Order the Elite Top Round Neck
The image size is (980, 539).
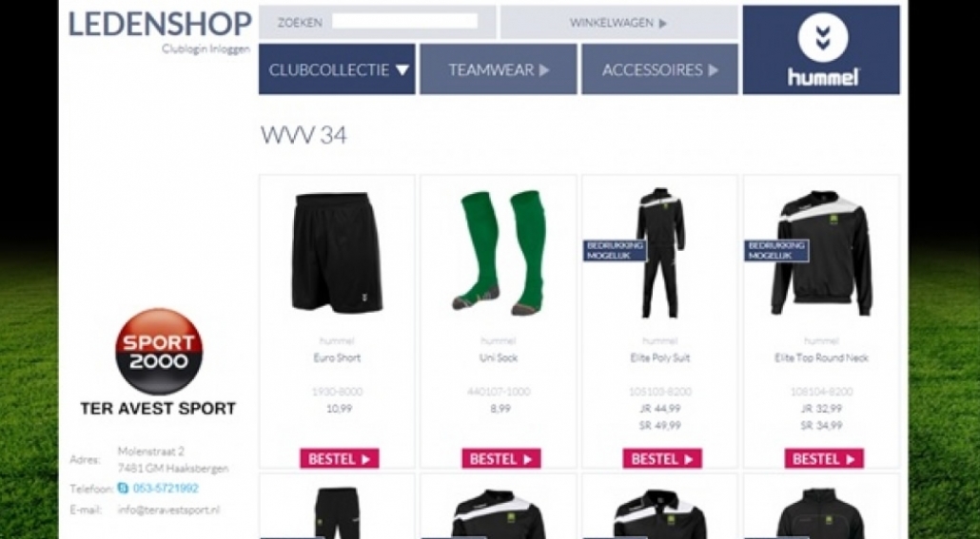(x=824, y=459)
